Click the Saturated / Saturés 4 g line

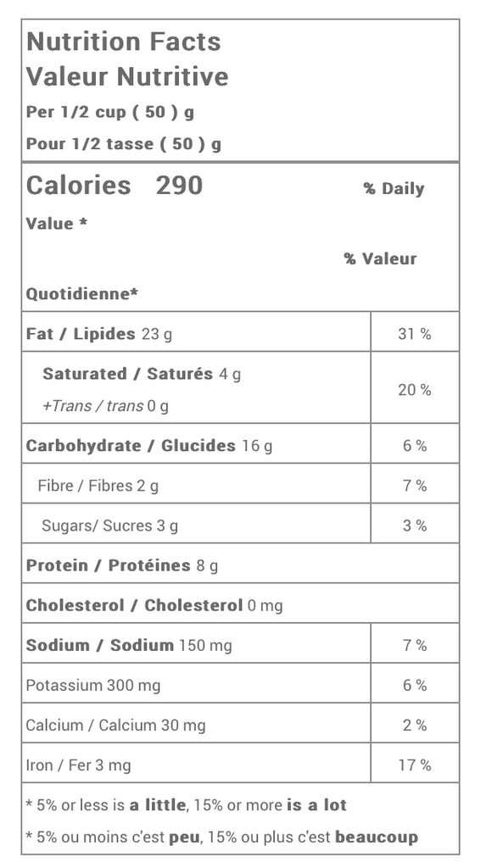(x=142, y=374)
